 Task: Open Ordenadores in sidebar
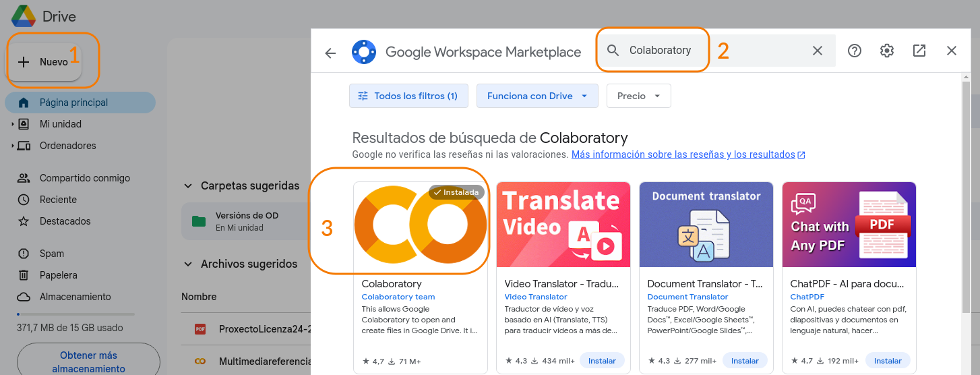pyautogui.click(x=68, y=146)
